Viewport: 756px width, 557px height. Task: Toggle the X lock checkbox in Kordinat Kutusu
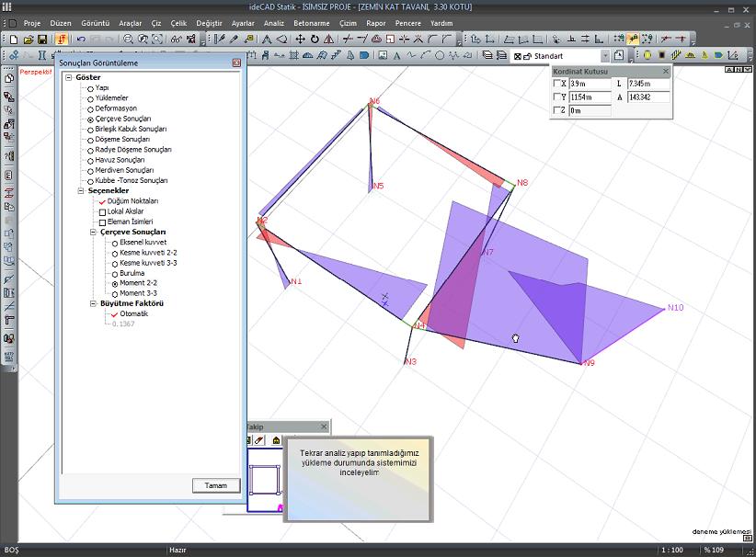pyautogui.click(x=556, y=84)
